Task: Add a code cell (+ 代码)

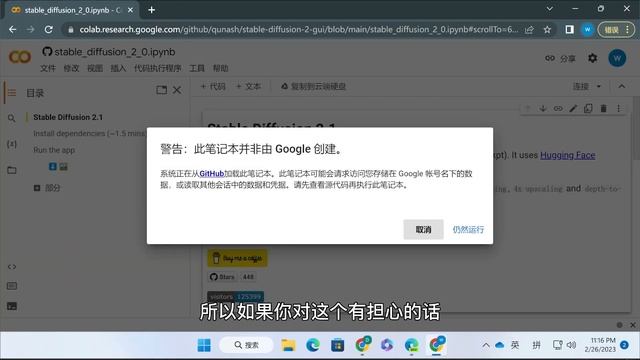Action: [x=213, y=86]
